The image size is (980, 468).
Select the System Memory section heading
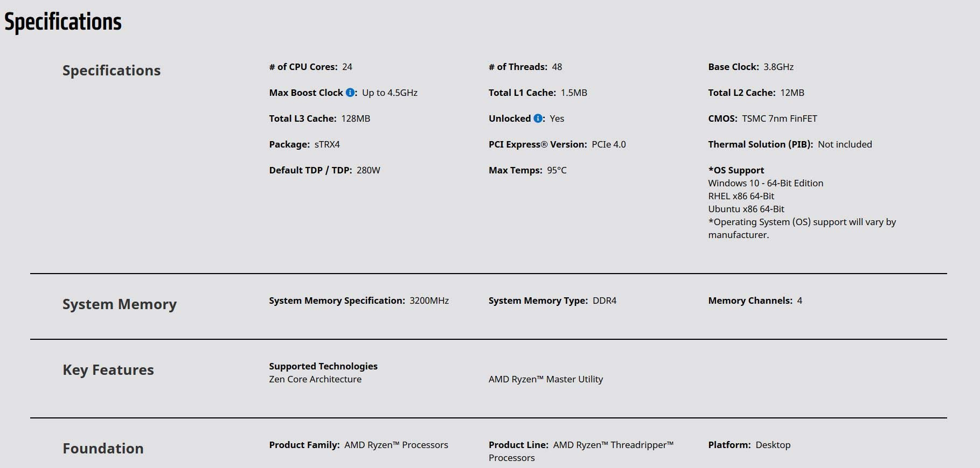(119, 304)
